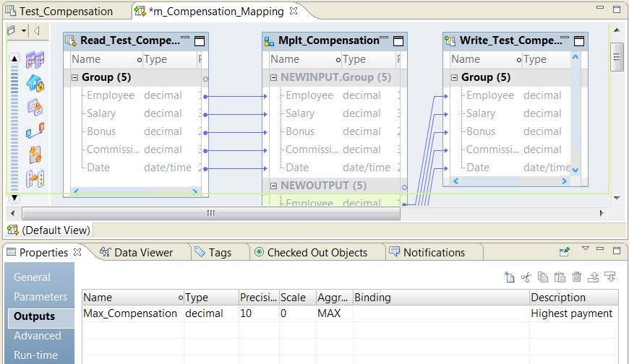The image size is (629, 364).
Task: Click the Write_Test_Compe transformation title icon
Action: (x=450, y=41)
